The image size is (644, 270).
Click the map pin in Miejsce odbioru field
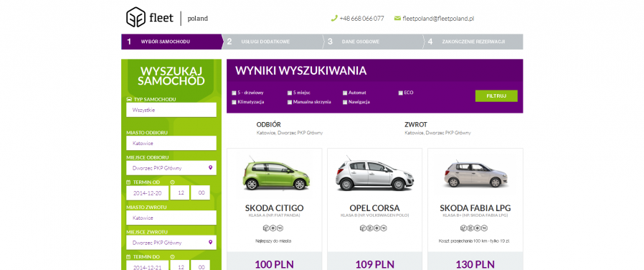point(210,167)
